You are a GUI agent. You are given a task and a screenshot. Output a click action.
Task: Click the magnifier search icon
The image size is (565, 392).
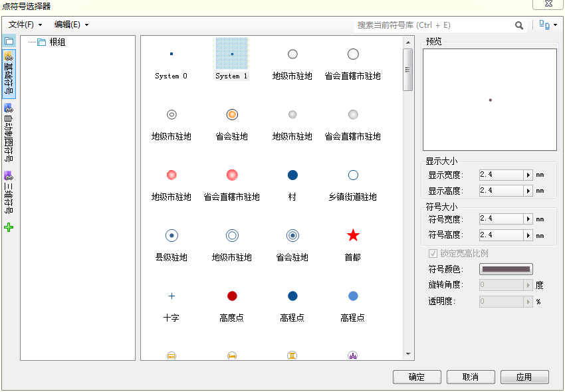click(x=519, y=25)
